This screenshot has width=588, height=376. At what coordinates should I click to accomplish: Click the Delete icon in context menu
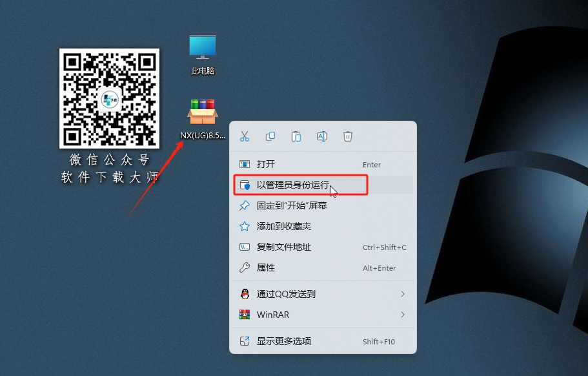click(x=347, y=136)
